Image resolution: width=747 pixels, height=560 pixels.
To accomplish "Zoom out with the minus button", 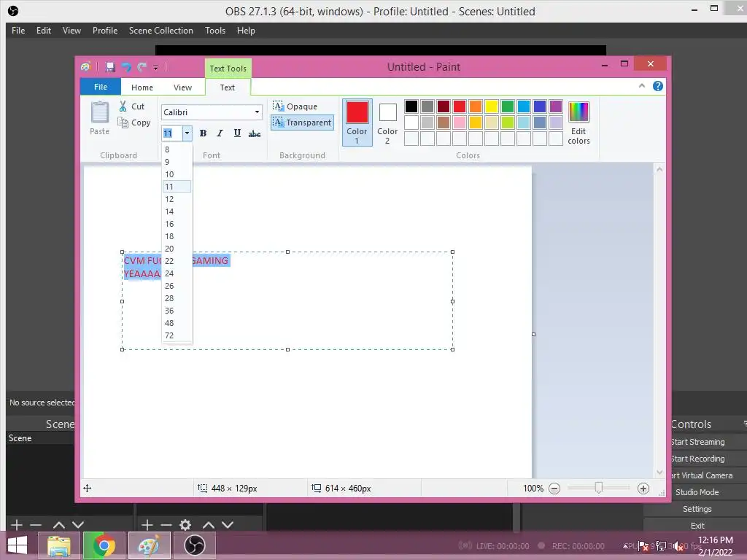I will (554, 489).
